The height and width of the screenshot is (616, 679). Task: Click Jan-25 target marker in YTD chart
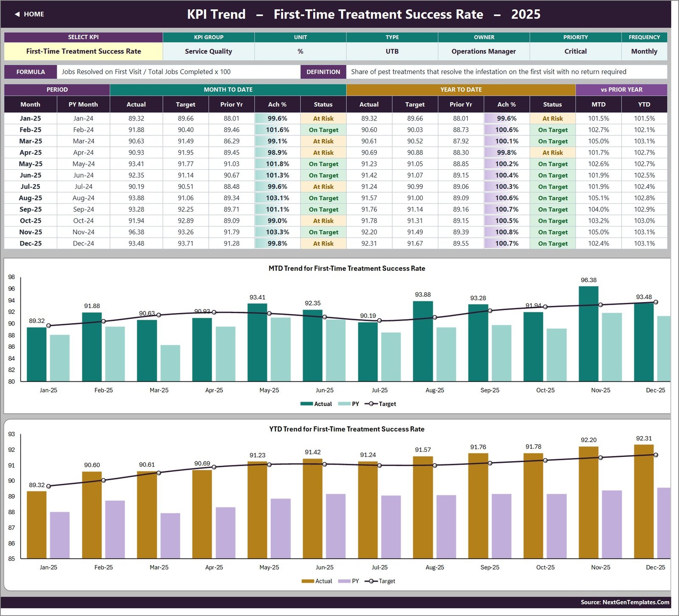[48, 486]
